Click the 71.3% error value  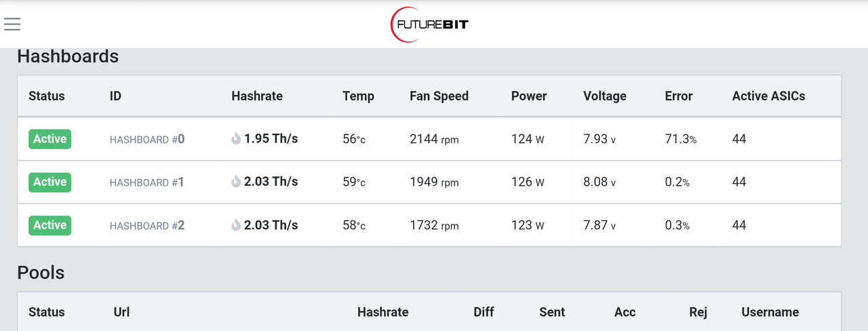click(681, 139)
